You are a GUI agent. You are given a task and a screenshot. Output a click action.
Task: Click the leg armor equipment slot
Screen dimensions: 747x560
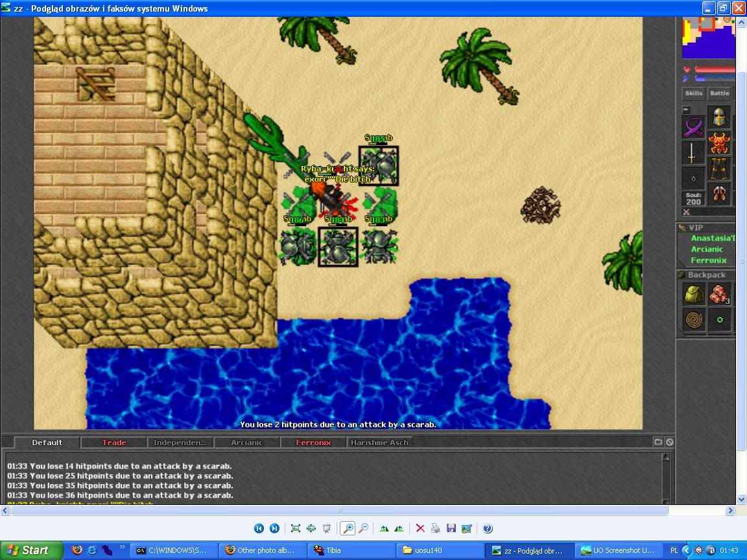(719, 169)
